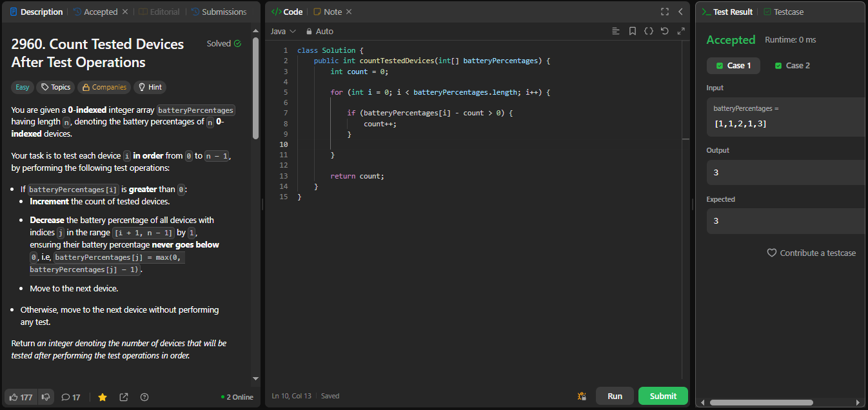The image size is (868, 410).
Task: Toggle the star to favorite this problem
Action: point(103,397)
